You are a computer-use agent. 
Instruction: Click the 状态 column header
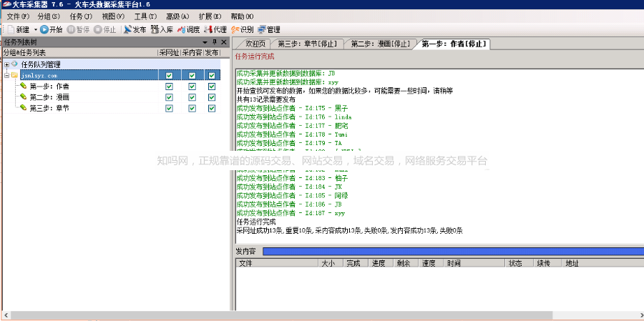point(519,264)
